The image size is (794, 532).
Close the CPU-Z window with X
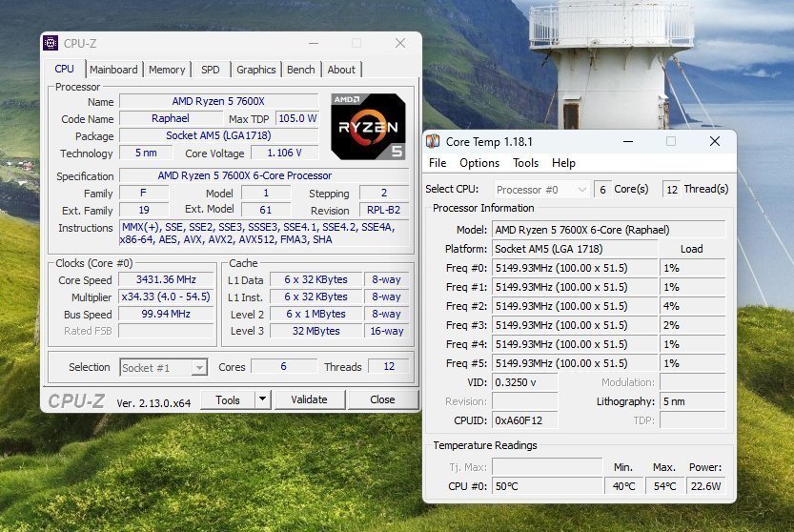pyautogui.click(x=400, y=44)
